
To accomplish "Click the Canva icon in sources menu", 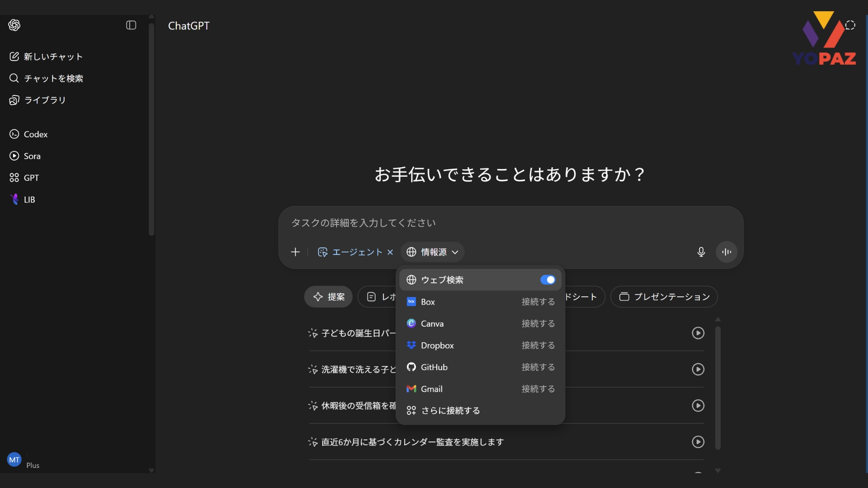I will pyautogui.click(x=411, y=324).
